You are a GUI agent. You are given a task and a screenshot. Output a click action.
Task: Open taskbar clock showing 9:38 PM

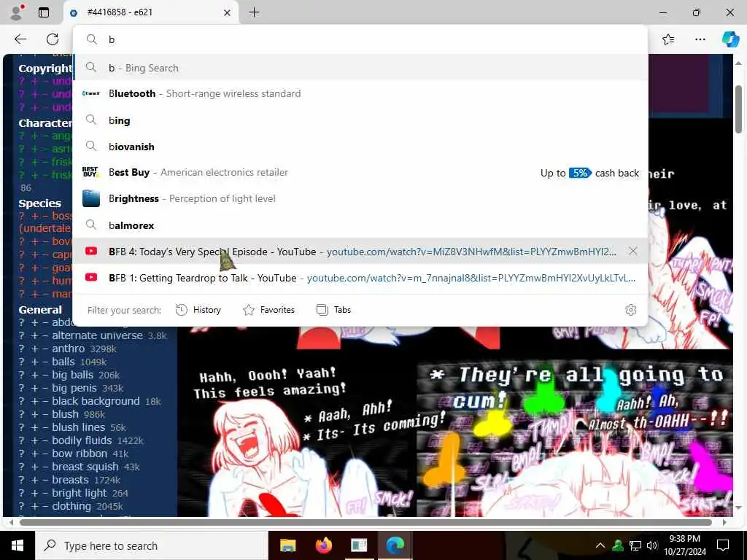684,545
